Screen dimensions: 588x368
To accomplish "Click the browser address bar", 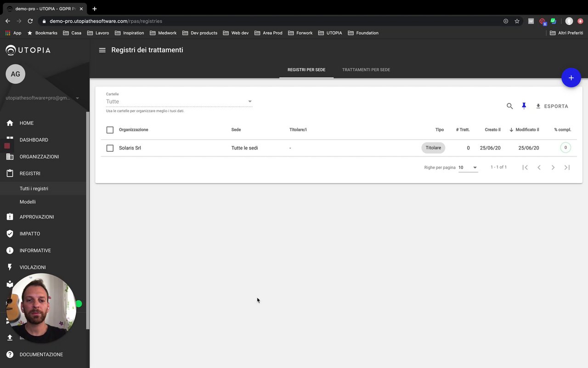I will (271, 21).
